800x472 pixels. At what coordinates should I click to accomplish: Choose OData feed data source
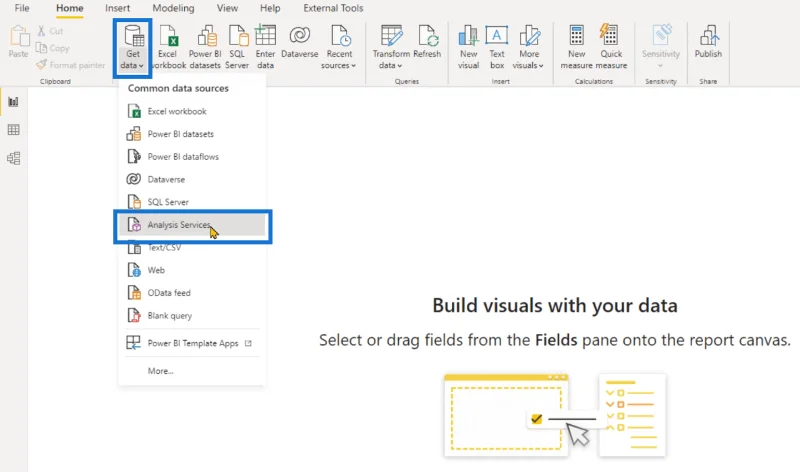[192, 293]
